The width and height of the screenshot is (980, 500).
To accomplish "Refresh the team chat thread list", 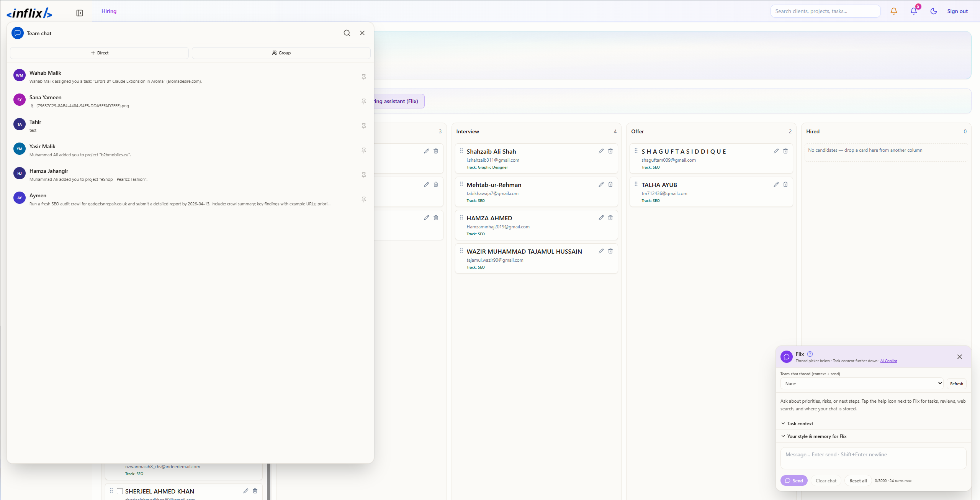I will tap(957, 384).
